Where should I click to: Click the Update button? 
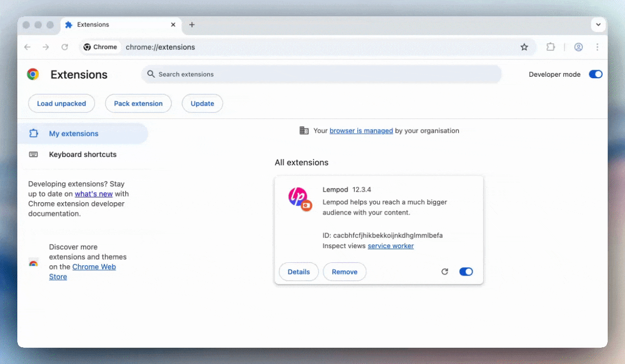[202, 103]
